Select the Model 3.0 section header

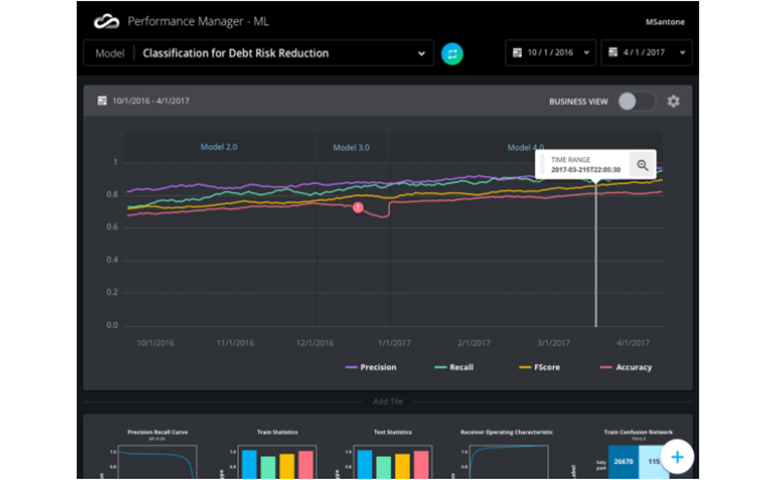[x=351, y=147]
